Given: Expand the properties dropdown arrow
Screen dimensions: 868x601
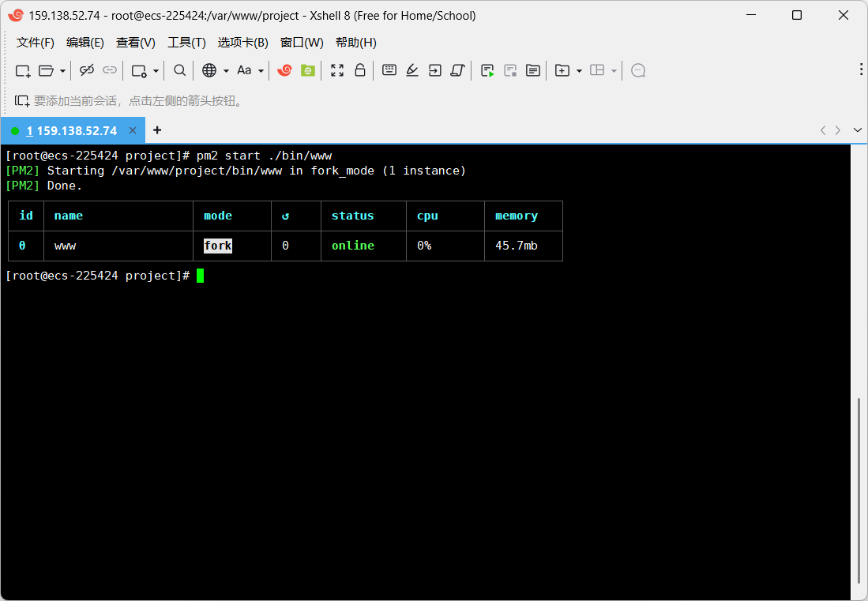Looking at the screenshot, I should (156, 71).
